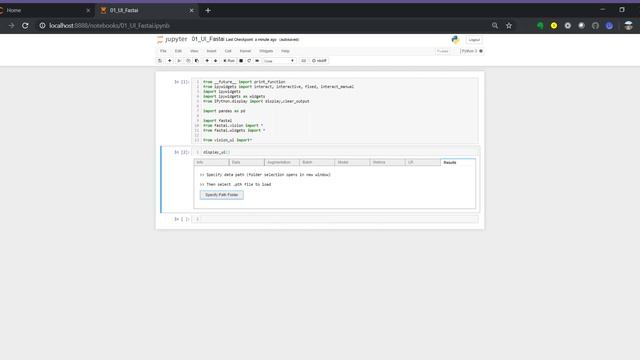Click the Python logo in the header

(x=456, y=39)
